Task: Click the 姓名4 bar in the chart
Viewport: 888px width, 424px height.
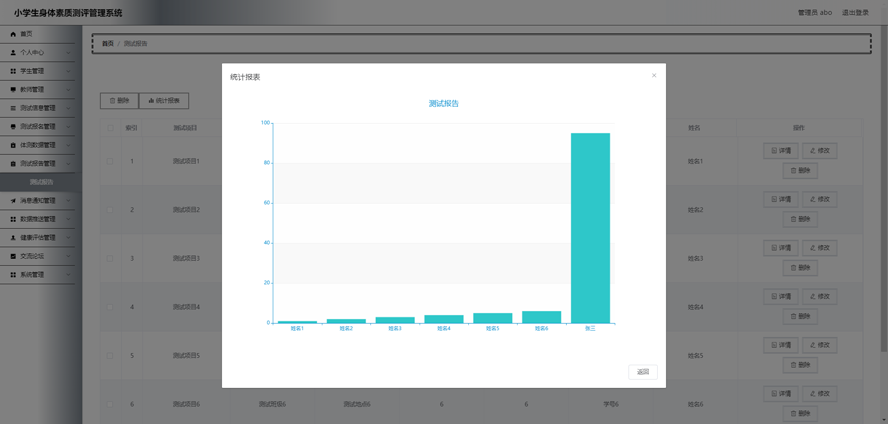Action: tap(444, 319)
